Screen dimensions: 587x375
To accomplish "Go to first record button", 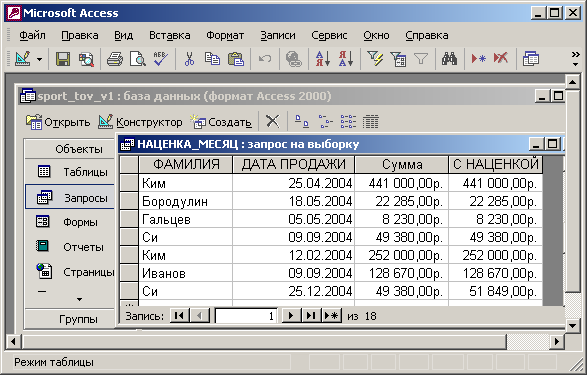I will pos(180,316).
